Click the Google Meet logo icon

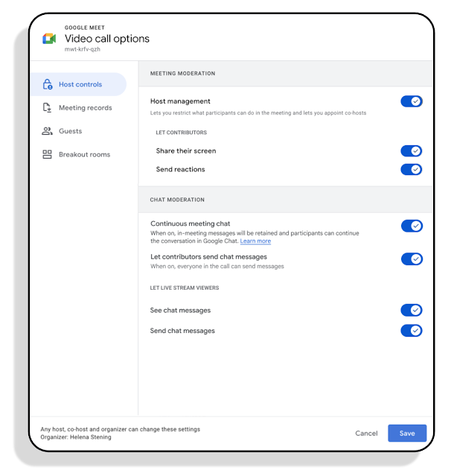(49, 39)
